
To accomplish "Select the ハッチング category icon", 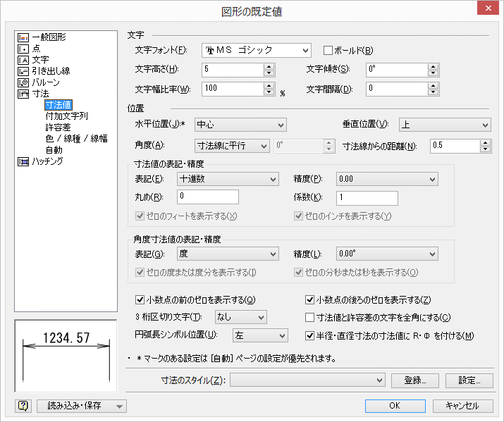I will (23, 161).
